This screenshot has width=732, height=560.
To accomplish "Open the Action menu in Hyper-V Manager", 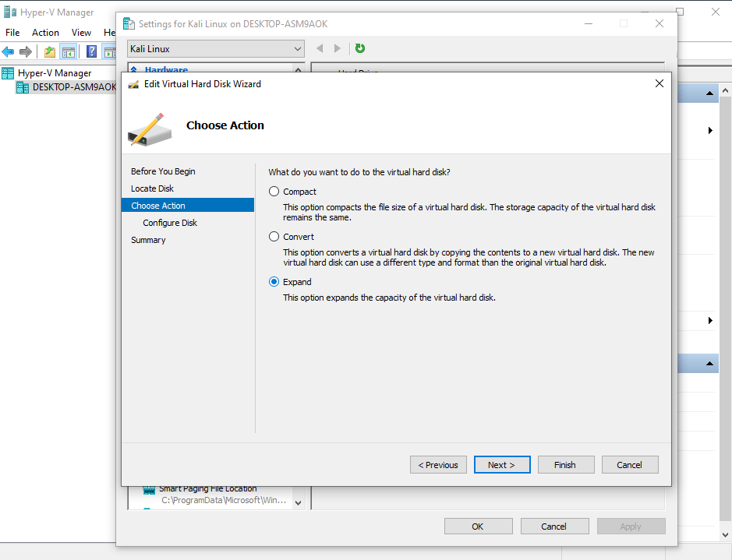I will pos(45,33).
